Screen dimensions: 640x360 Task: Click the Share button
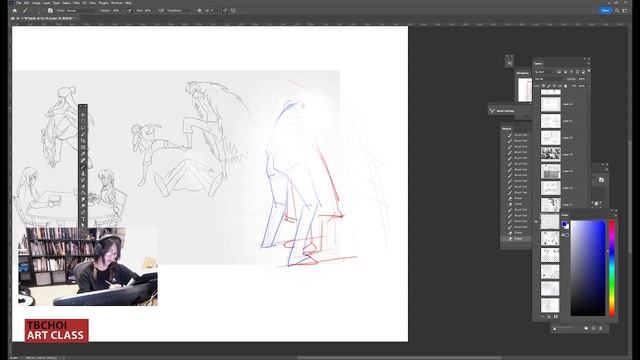pos(605,11)
